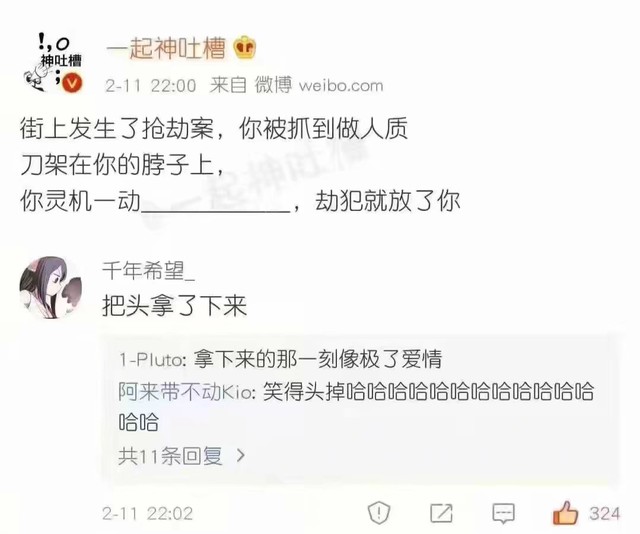Viewport: 640px width, 534px height.
Task: Click the chevron next to 共11条回复
Action: click(241, 456)
